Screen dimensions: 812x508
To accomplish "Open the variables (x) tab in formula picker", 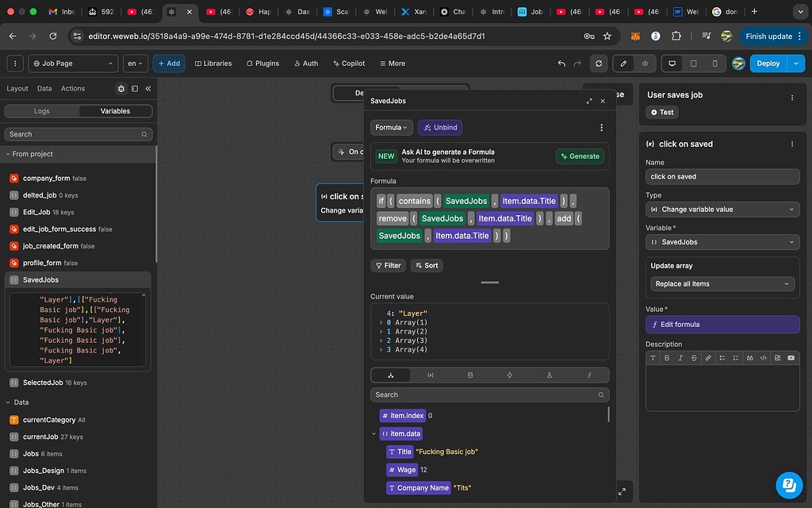I will click(x=430, y=375).
